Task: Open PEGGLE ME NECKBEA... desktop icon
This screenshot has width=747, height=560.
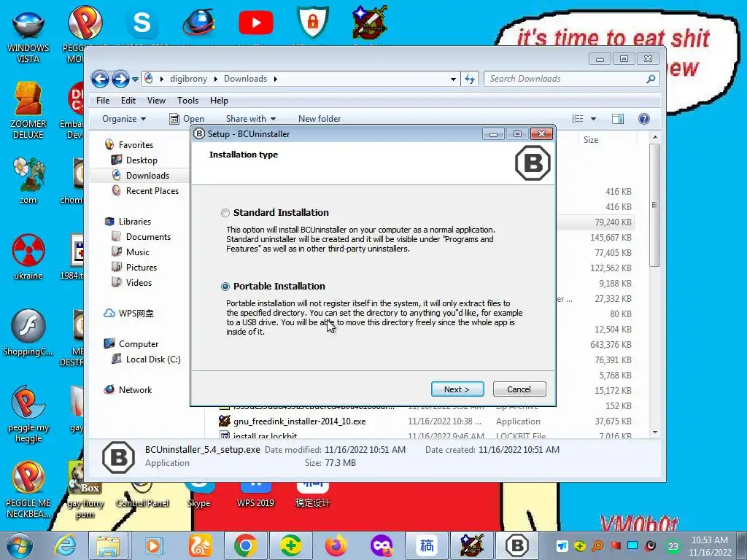Action: pos(28,489)
